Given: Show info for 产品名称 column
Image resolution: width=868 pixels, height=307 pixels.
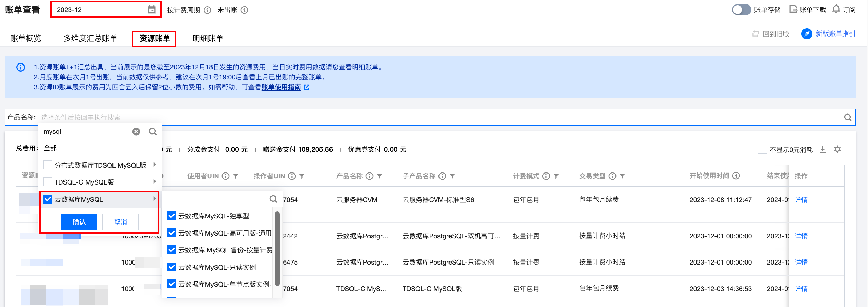Looking at the screenshot, I should [369, 176].
